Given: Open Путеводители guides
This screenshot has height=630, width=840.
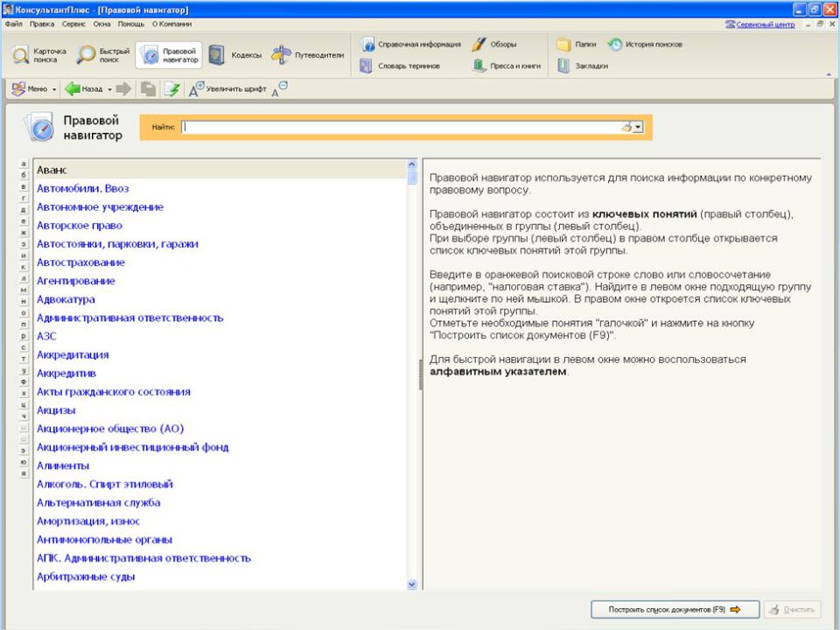Looking at the screenshot, I should point(307,55).
